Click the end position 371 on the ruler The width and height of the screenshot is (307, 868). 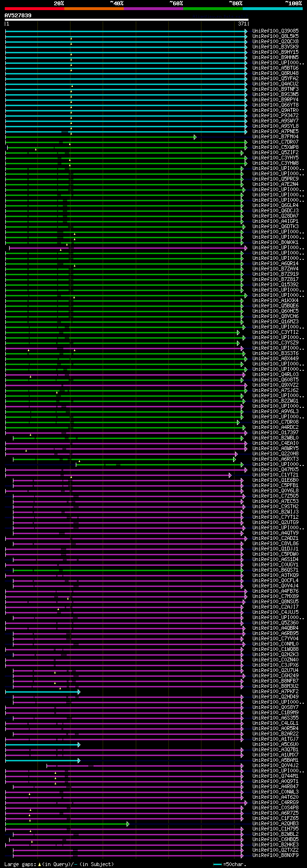pyautogui.click(x=242, y=24)
